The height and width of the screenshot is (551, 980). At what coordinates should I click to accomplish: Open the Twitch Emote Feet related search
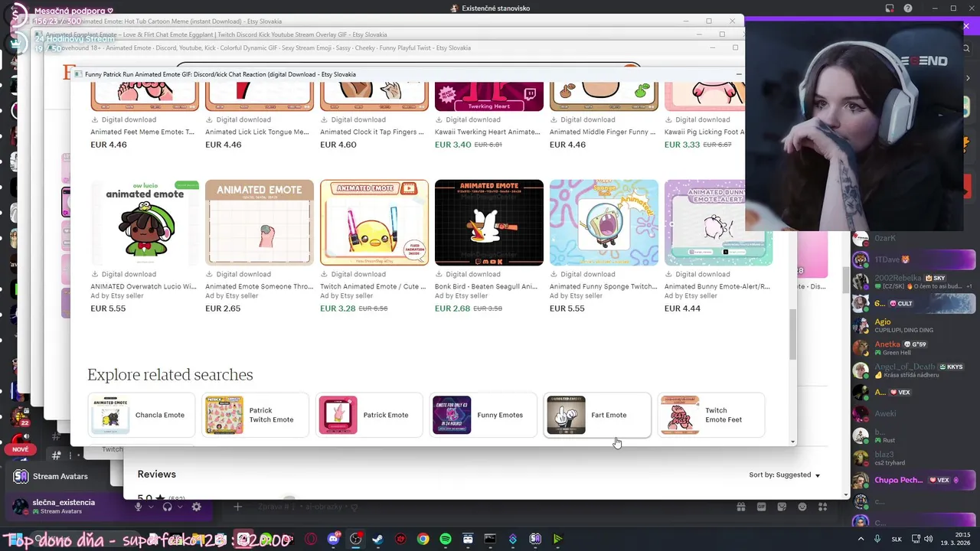click(711, 415)
